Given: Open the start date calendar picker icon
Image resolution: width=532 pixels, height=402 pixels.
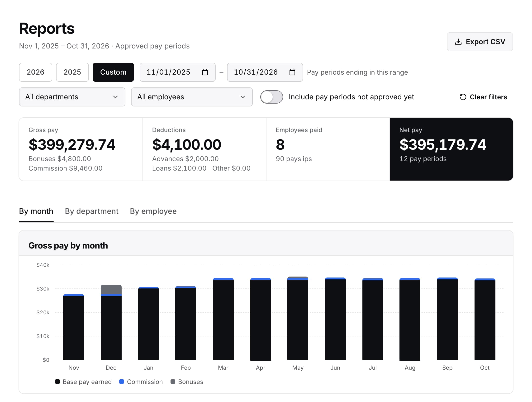Looking at the screenshot, I should coord(205,72).
